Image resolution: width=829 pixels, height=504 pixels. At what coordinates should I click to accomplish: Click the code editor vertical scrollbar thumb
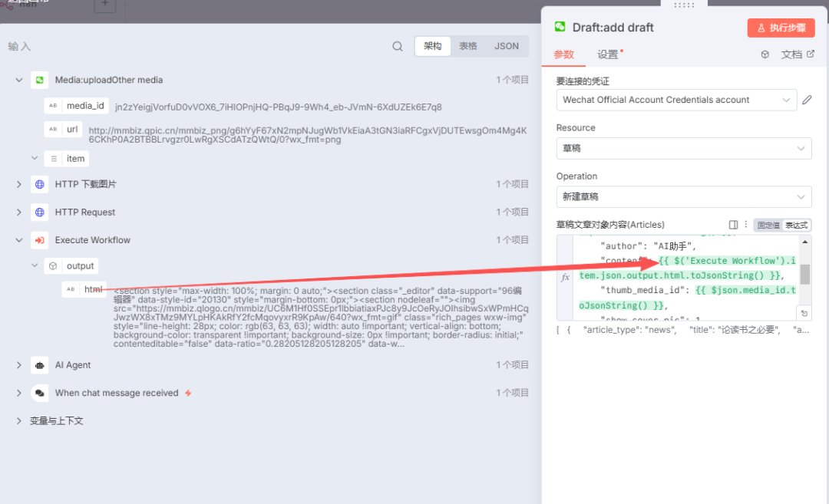tap(804, 275)
